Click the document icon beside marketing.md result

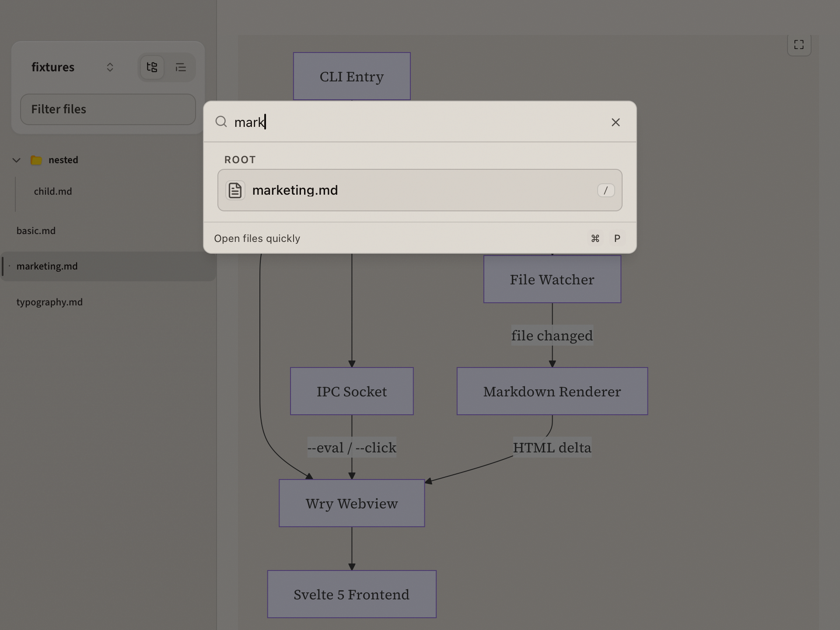coord(235,190)
